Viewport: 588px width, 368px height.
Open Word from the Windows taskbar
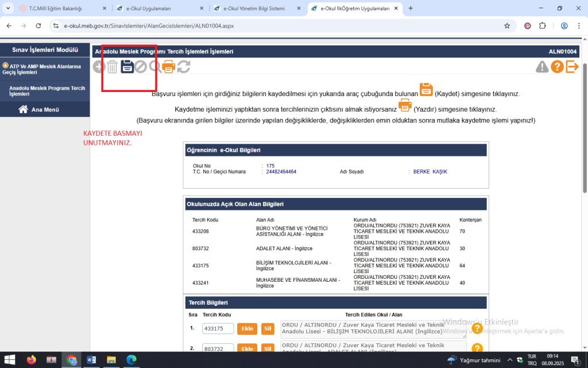tap(91, 360)
